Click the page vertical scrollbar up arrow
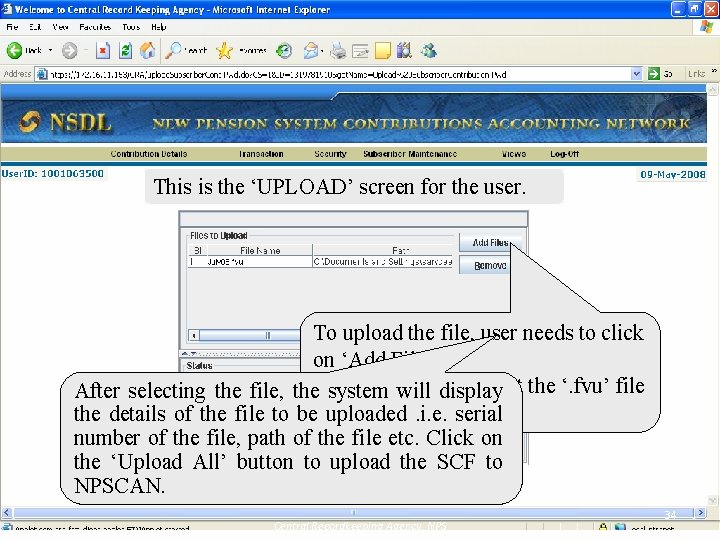The height and width of the screenshot is (540, 720). (x=713, y=90)
